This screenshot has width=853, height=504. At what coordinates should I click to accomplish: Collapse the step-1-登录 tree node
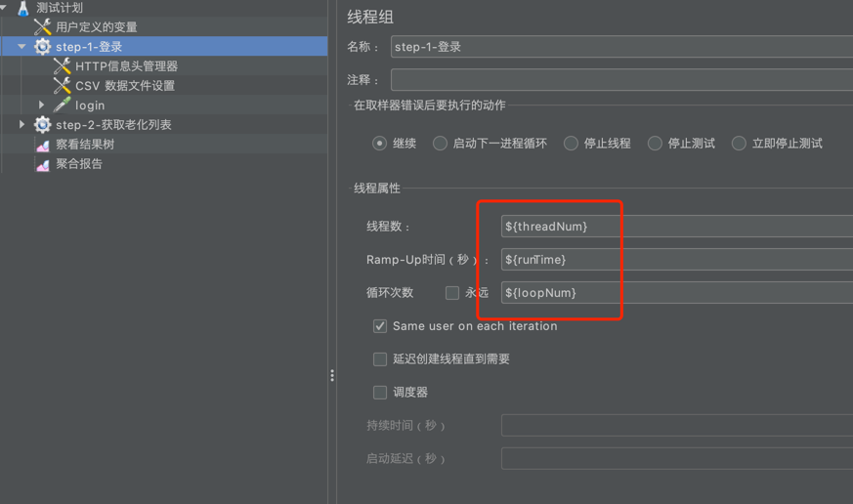point(21,47)
